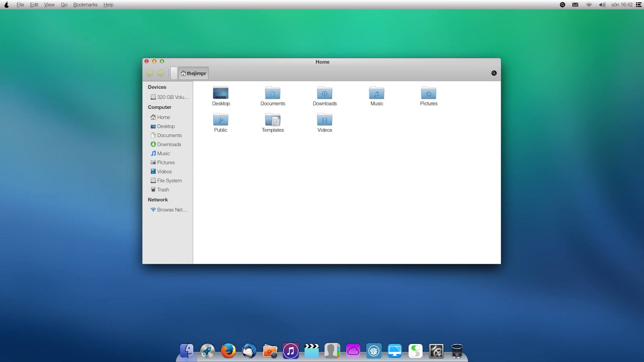Select Music in the sidebar
Screen dimensions: 644x362
click(x=160, y=153)
